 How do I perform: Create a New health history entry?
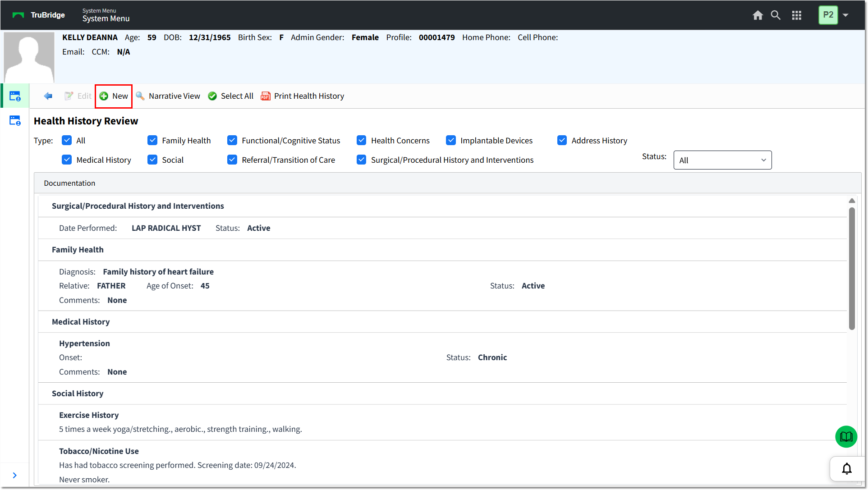tap(114, 96)
